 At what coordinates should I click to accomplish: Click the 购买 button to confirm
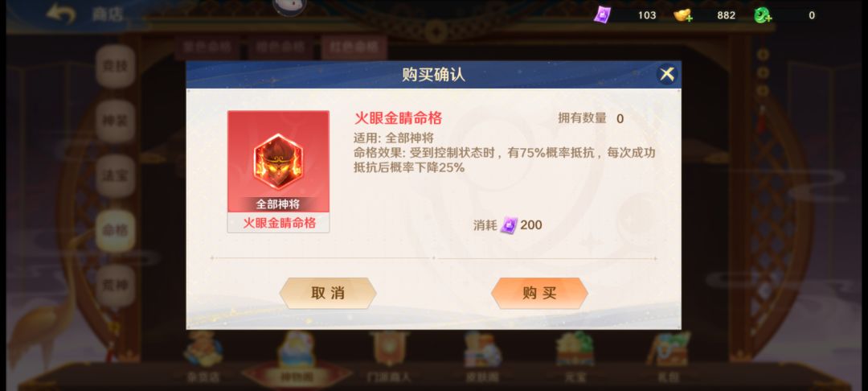[x=539, y=293]
